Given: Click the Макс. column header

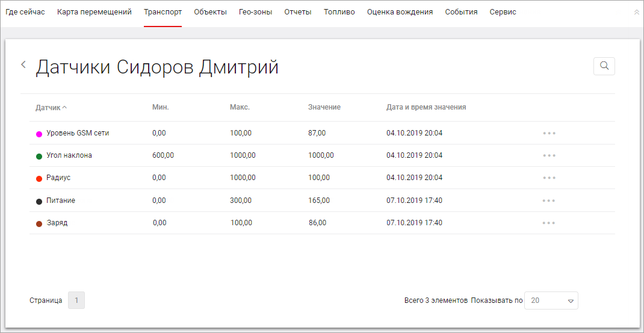Looking at the screenshot, I should click(240, 107).
